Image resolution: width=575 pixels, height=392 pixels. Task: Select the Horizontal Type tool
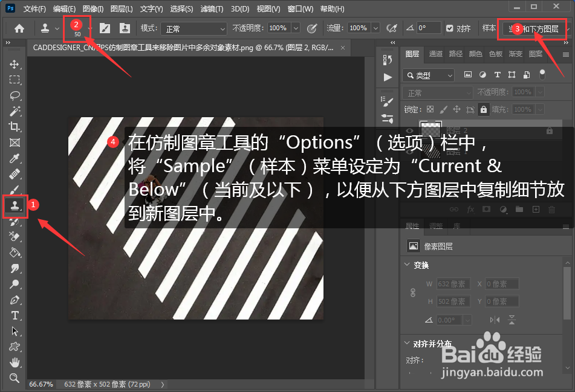15,315
